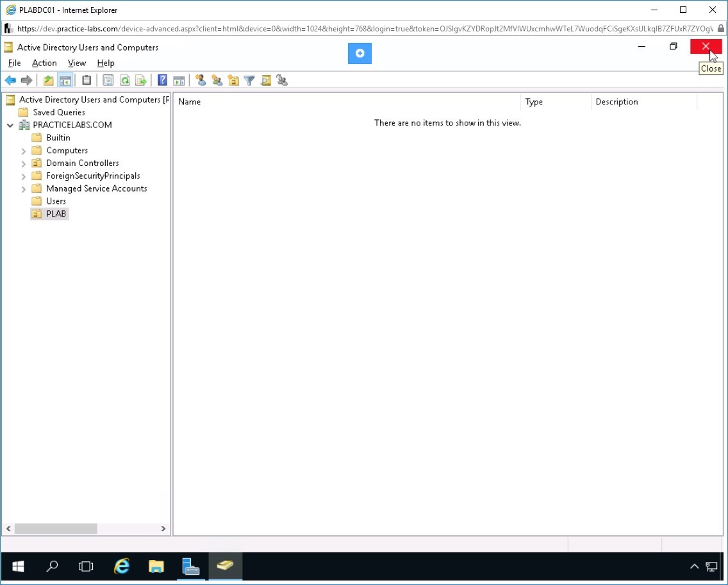728x585 pixels.
Task: Open filter options funnel icon
Action: point(249,80)
